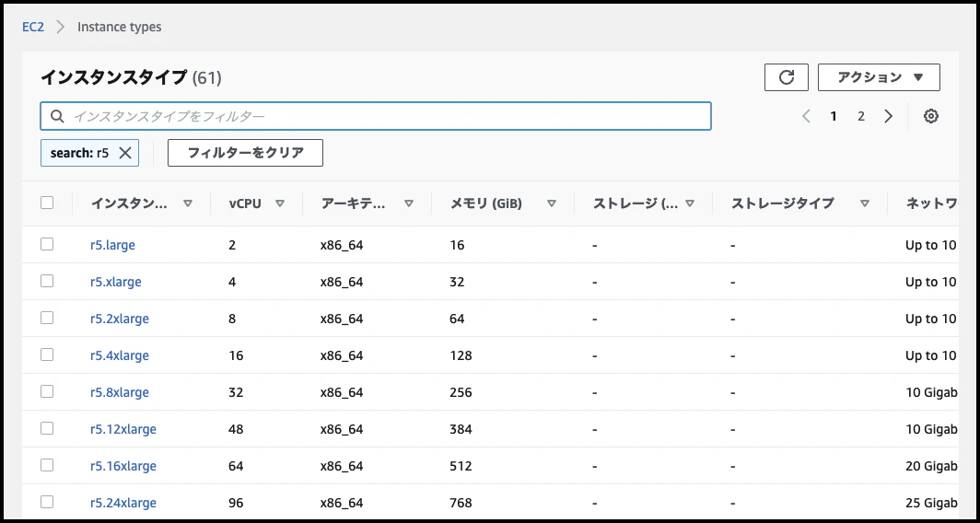
Task: Check the r5.12xlarge row checkbox
Action: pos(47,429)
